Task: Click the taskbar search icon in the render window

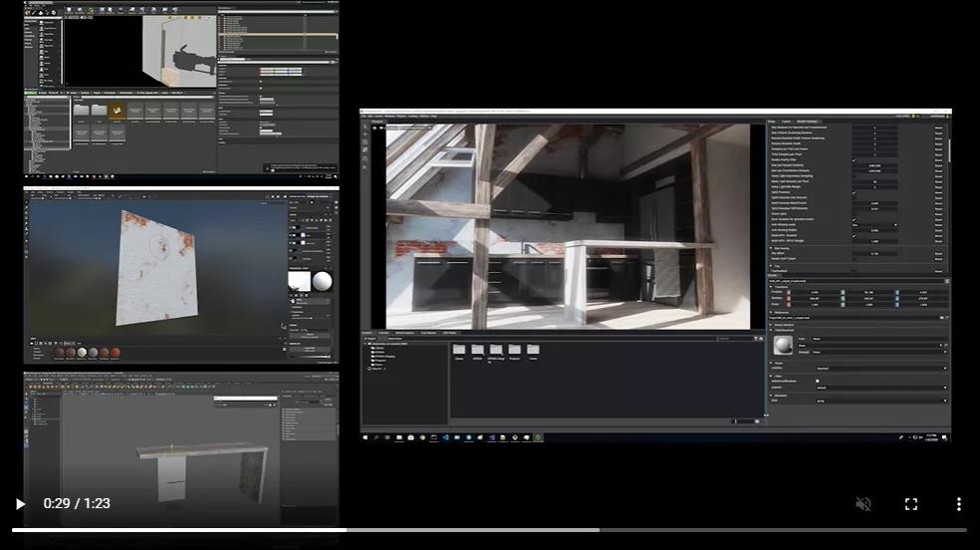Action: (376, 437)
